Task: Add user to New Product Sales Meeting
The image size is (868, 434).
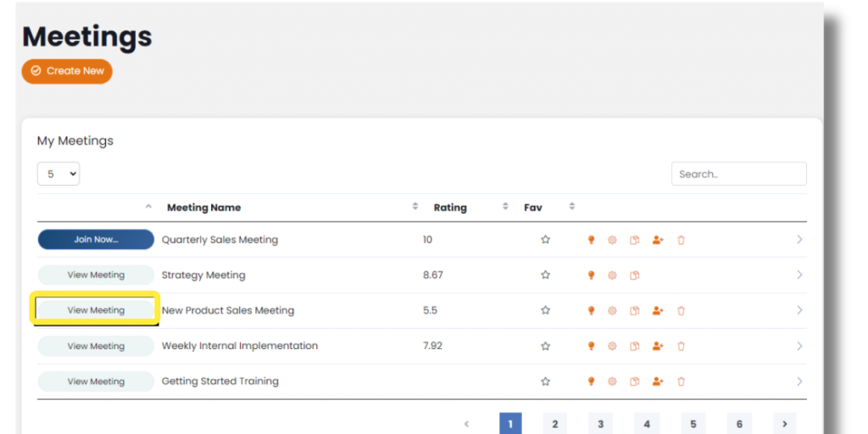Action: (x=657, y=311)
